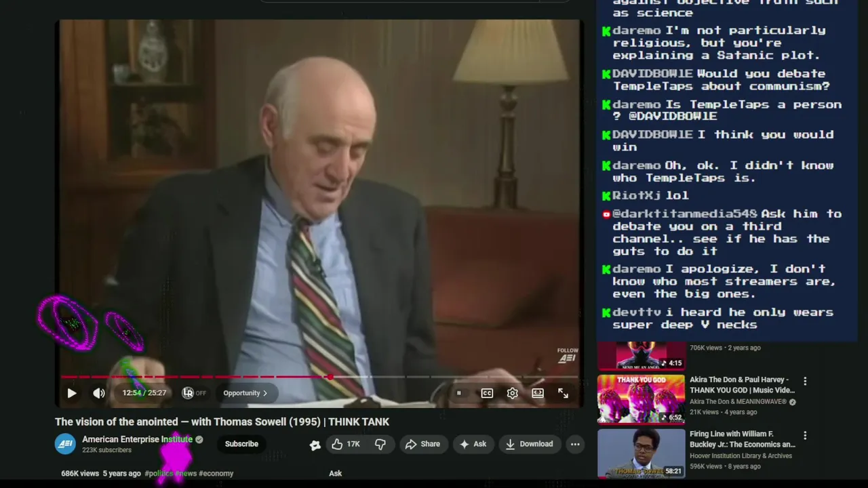Click the video time display 12:54 / 25:27
Image resolution: width=868 pixels, height=488 pixels.
click(x=144, y=393)
